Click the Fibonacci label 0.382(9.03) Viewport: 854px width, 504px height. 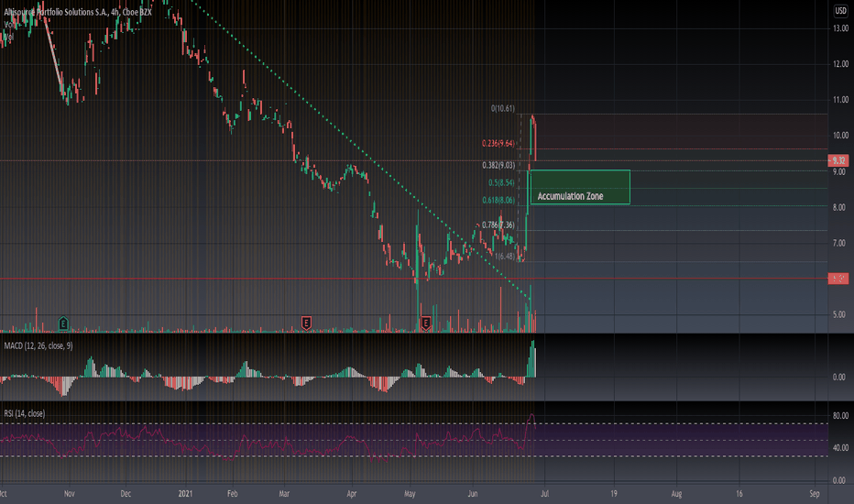[498, 165]
